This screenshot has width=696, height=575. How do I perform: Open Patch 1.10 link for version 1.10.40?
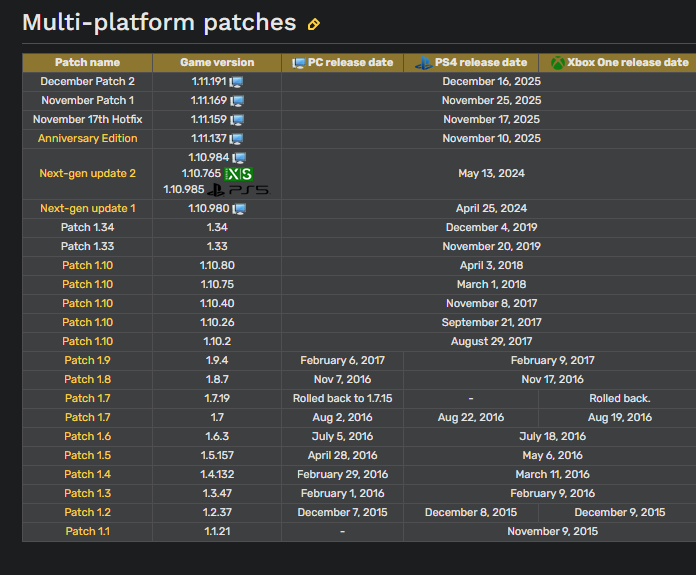(x=87, y=304)
